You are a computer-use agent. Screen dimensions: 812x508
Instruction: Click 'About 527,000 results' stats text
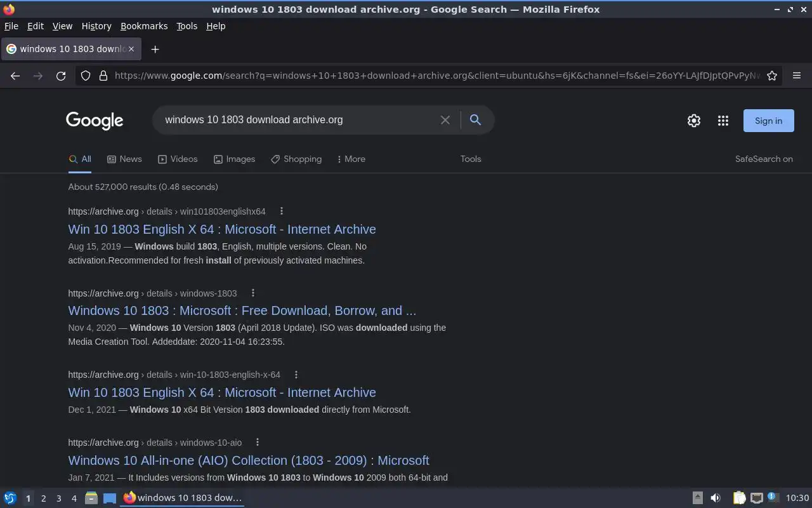[143, 187]
